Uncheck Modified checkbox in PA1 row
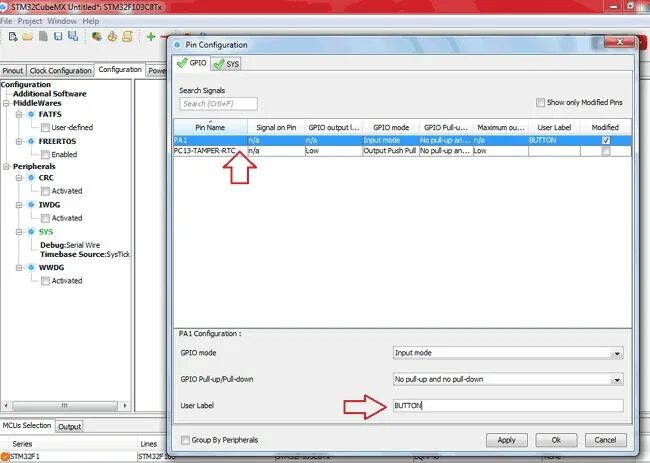This screenshot has height=463, width=650. (x=606, y=140)
